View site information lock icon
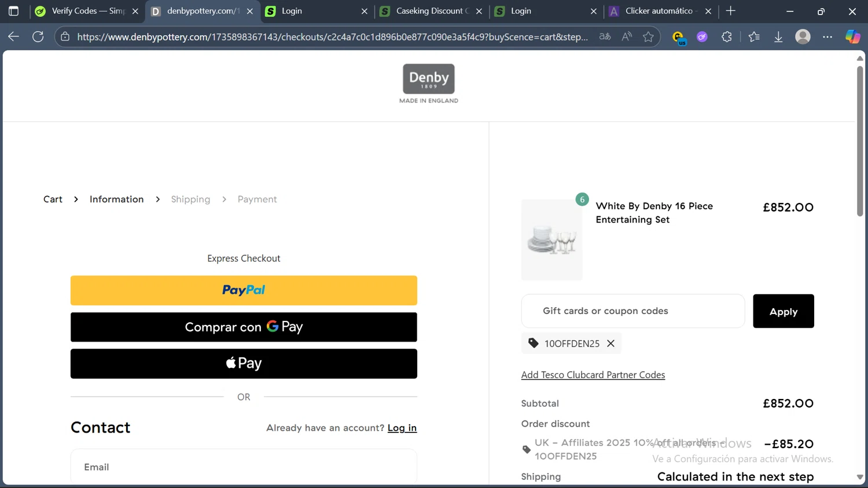The width and height of the screenshot is (868, 488). (x=65, y=36)
